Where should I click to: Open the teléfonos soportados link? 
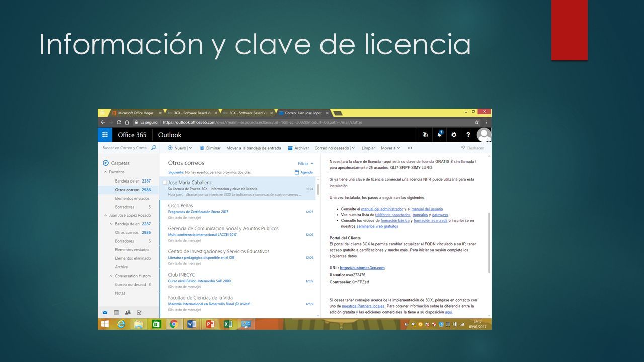[392, 215]
